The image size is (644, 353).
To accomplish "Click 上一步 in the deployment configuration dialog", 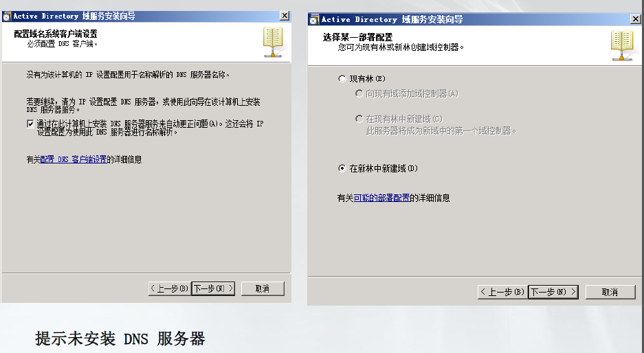I will tap(502, 292).
